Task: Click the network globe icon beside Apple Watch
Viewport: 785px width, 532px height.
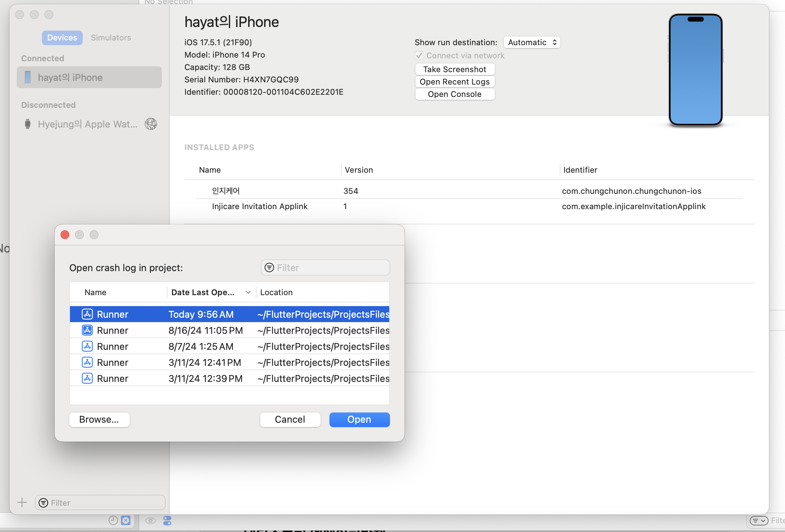Action: click(x=151, y=124)
